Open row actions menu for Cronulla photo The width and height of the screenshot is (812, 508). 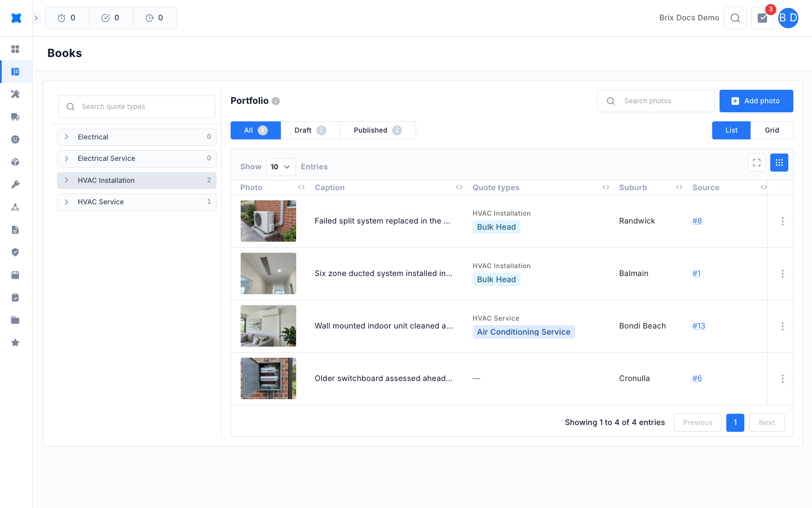tap(782, 379)
